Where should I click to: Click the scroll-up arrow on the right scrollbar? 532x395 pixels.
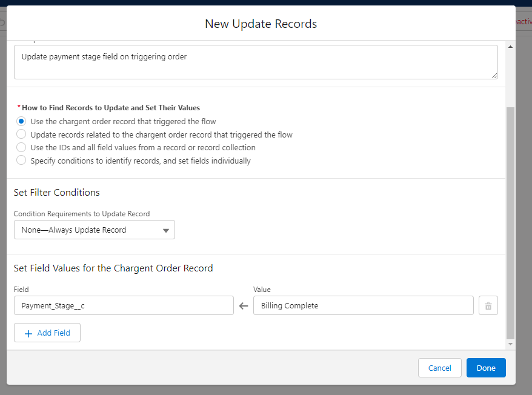click(x=510, y=46)
